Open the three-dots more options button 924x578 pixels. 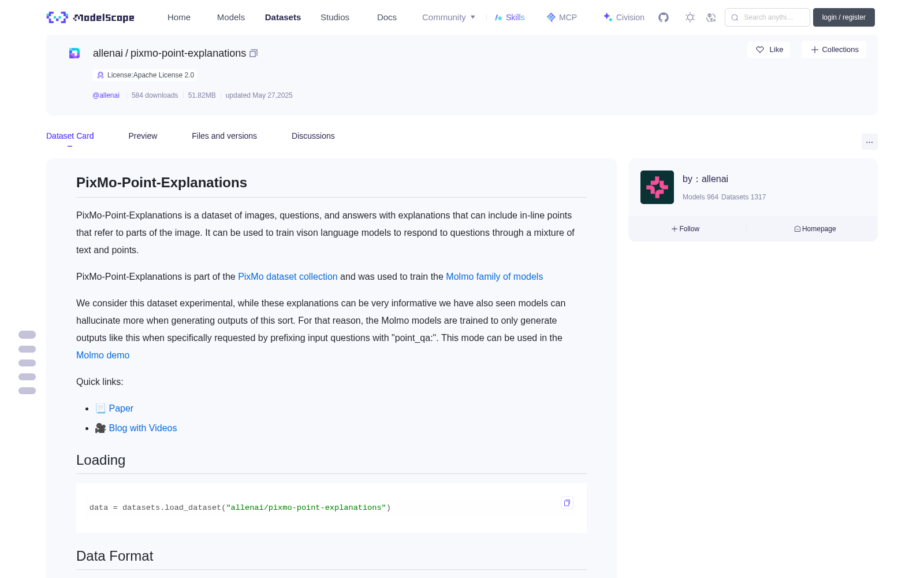pos(870,142)
